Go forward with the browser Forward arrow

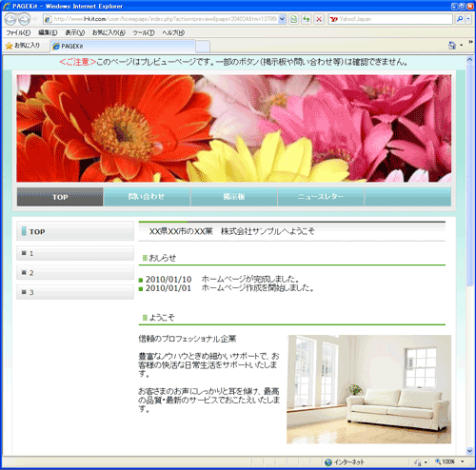24,19
